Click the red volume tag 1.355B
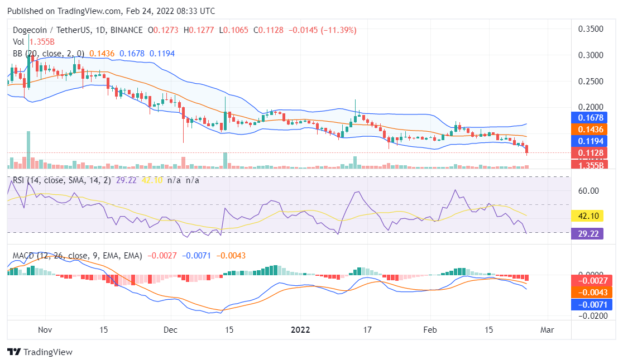Viewport: 623px width, 364px height. pyautogui.click(x=592, y=165)
